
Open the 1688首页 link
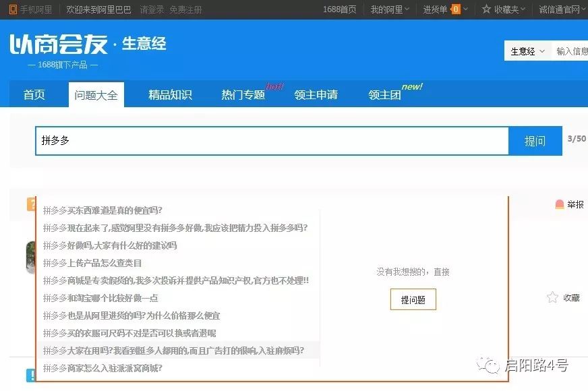coord(340,9)
